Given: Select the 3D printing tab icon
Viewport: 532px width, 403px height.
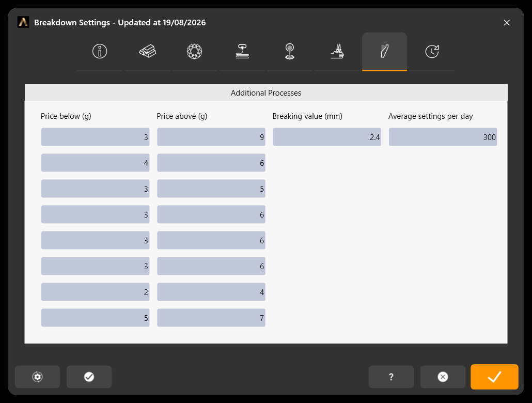Looking at the screenshot, I should (242, 52).
